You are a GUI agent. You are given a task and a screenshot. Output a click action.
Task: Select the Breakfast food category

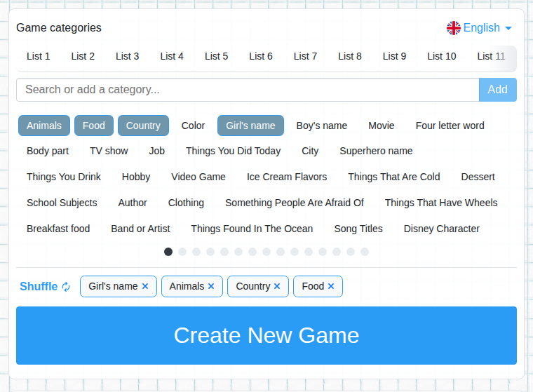(x=58, y=229)
